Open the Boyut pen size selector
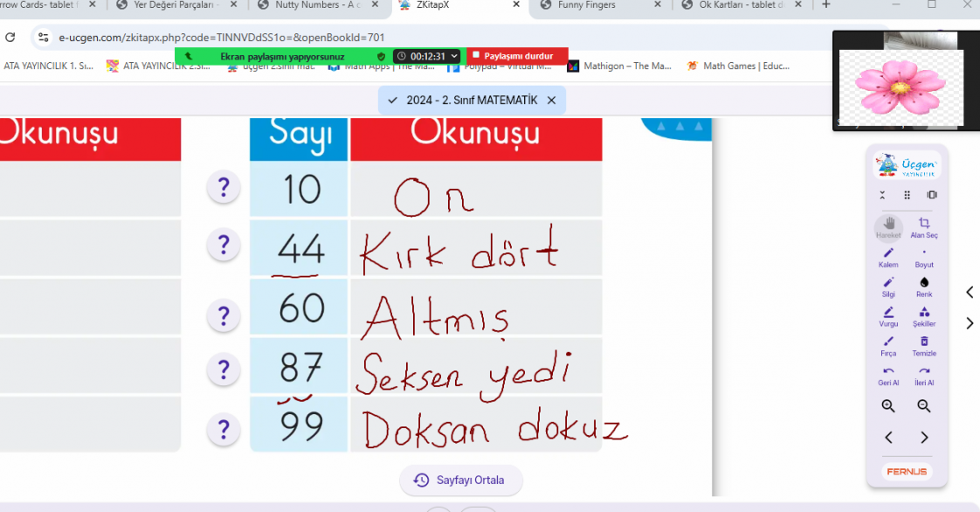The image size is (980, 512). click(x=924, y=257)
